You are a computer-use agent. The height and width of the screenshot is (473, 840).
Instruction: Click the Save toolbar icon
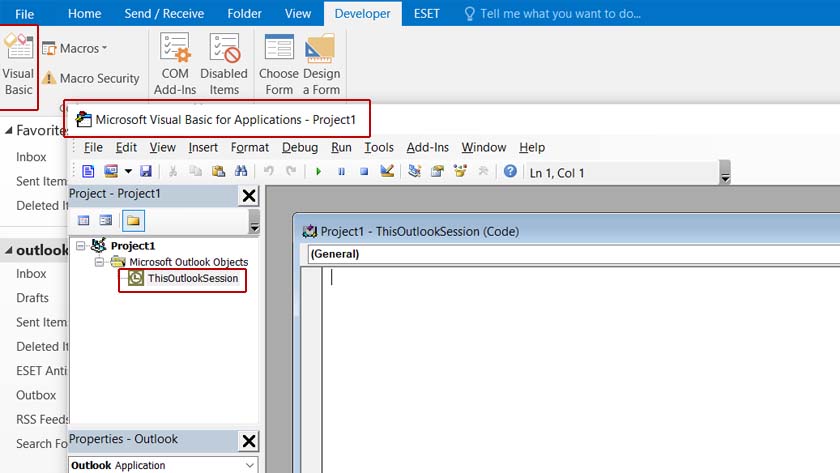pos(146,171)
